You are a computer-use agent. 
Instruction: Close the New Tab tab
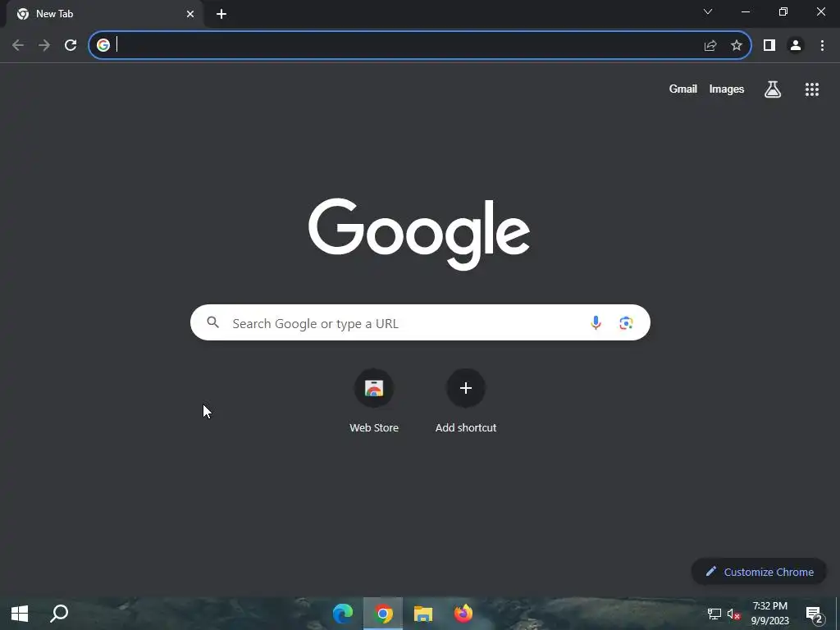click(190, 14)
